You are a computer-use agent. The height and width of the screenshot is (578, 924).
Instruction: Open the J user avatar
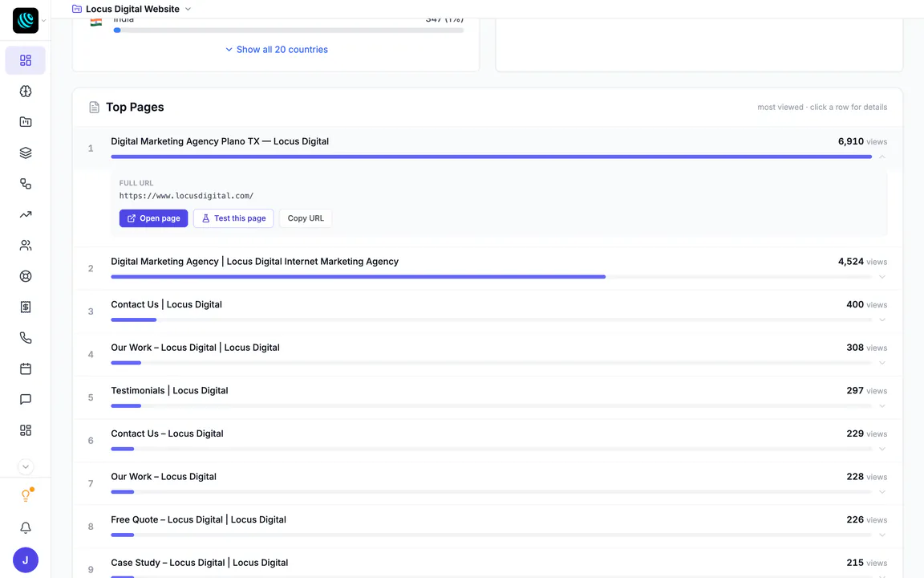[x=26, y=560]
